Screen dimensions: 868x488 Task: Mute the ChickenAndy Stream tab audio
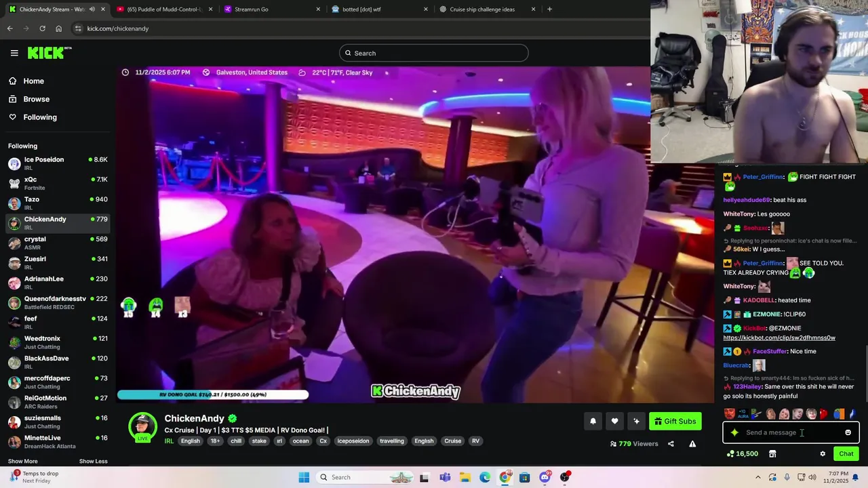92,9
